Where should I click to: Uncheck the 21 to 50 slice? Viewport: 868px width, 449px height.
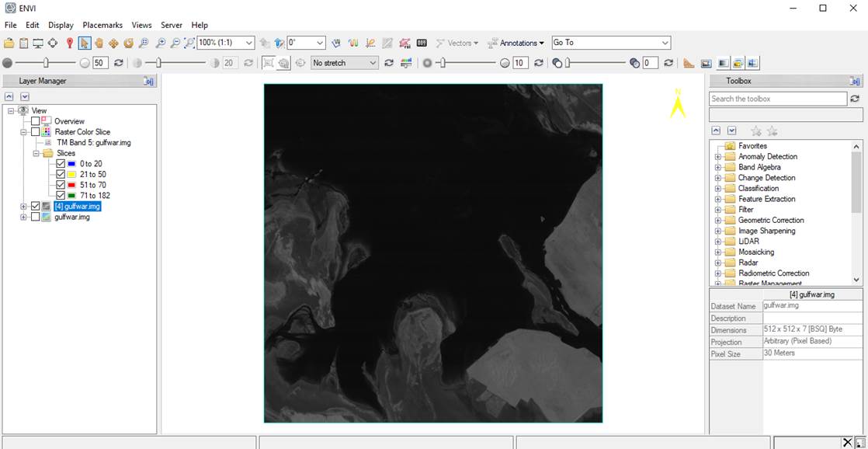tap(61, 175)
